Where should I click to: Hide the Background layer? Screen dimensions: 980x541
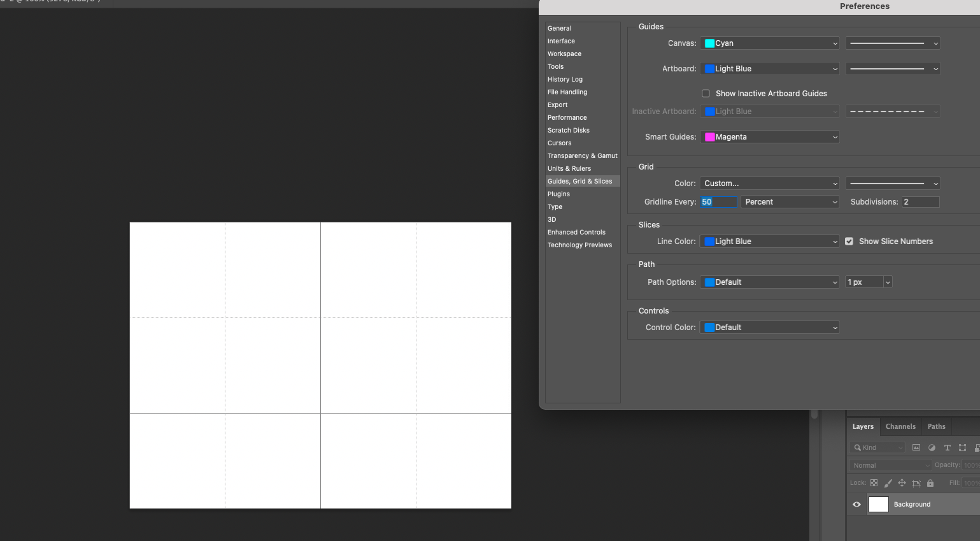coord(856,504)
